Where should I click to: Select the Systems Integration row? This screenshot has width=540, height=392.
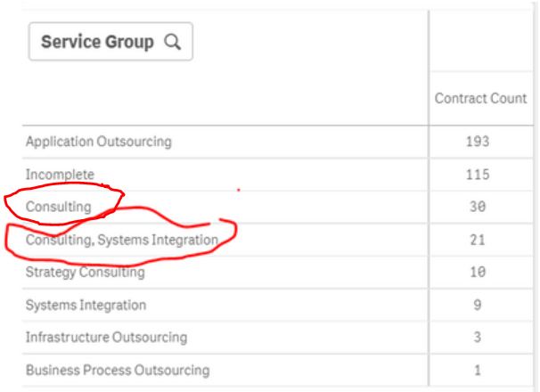(86, 305)
